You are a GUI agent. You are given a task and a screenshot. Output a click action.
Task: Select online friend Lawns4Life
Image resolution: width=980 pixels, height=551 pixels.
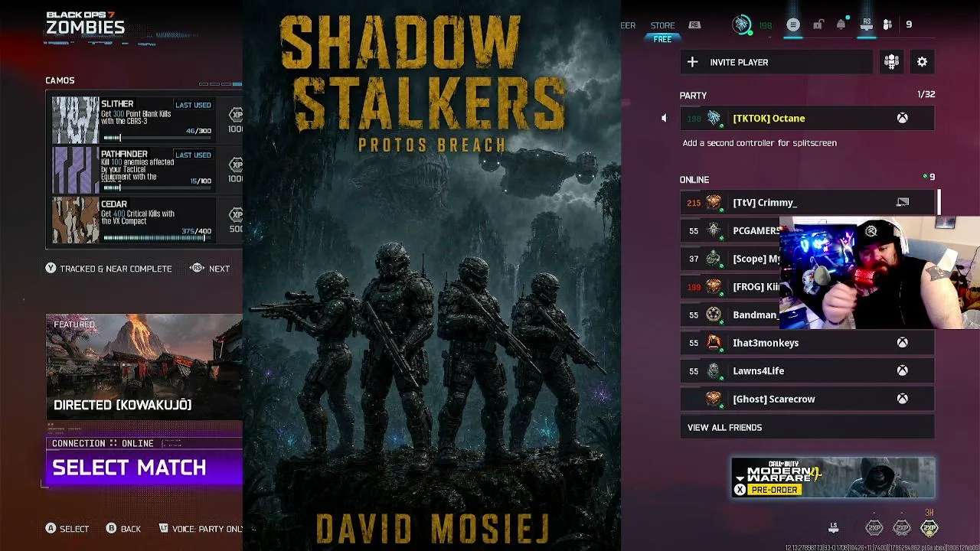click(x=807, y=370)
